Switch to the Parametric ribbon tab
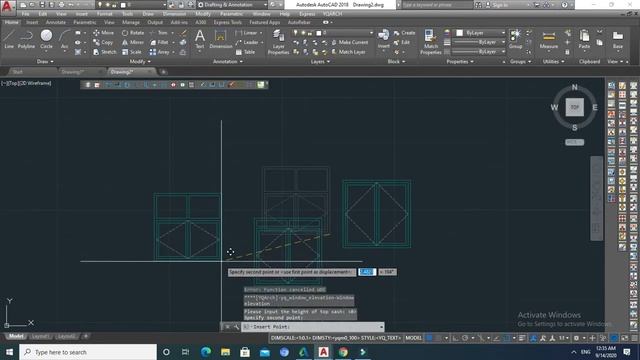Image resolution: width=640 pixels, height=360 pixels. tap(84, 22)
